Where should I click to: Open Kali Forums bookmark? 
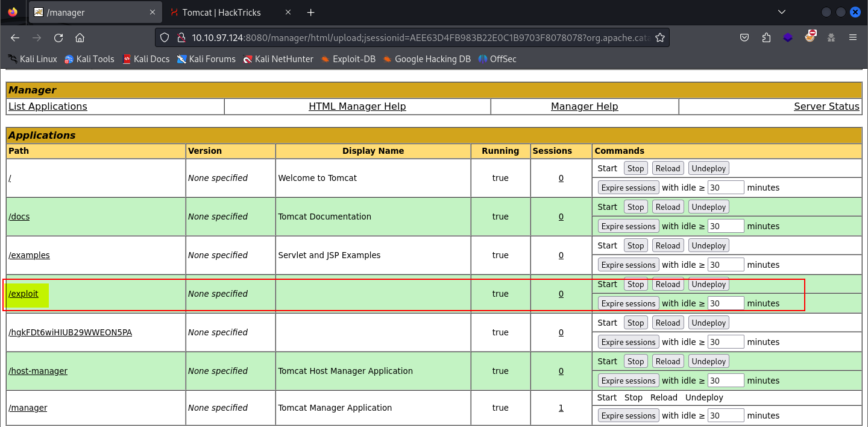pos(206,59)
